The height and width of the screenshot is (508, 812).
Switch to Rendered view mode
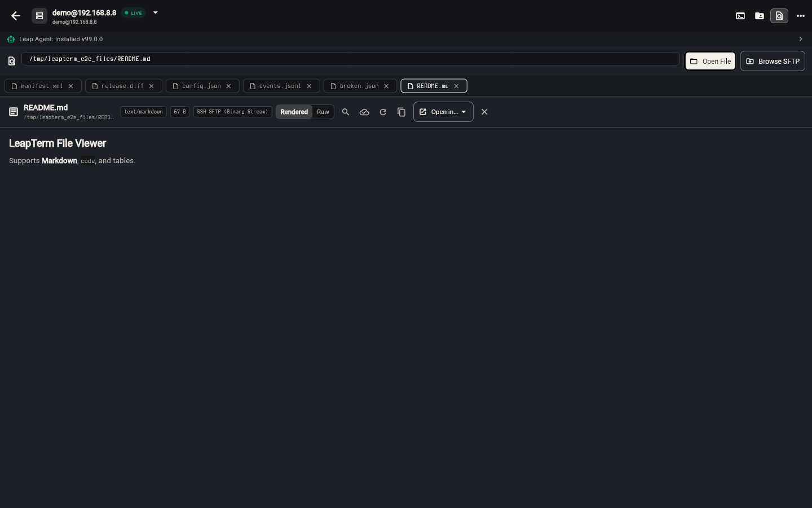294,112
